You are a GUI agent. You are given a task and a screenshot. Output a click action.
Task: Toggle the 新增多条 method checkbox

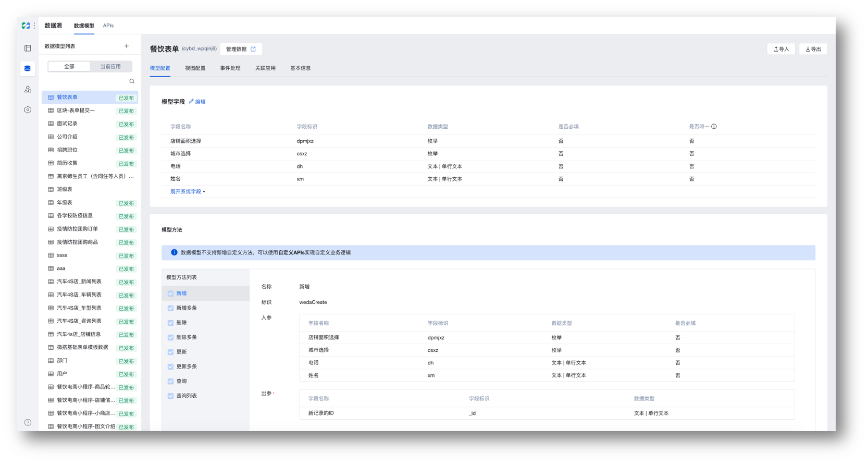(x=170, y=308)
